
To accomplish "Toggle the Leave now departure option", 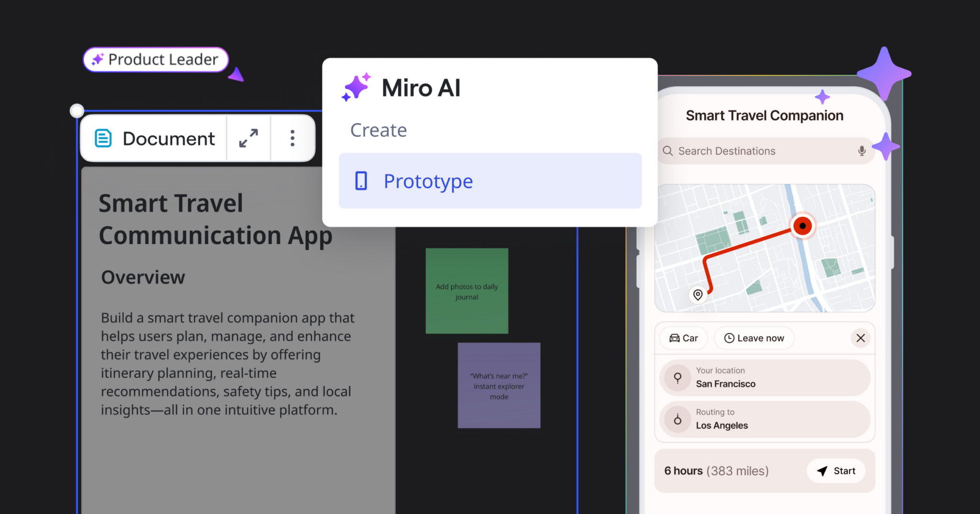I will (x=754, y=338).
